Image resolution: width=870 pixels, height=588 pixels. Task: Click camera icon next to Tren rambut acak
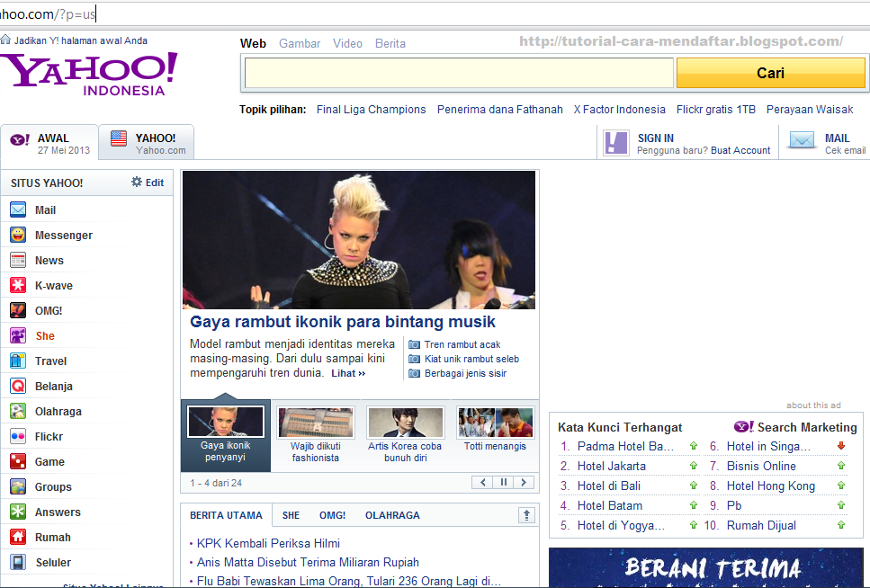click(414, 344)
